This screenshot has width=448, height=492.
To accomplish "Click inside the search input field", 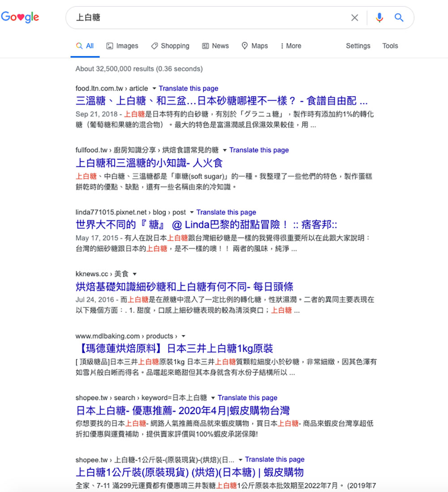I will coord(179,17).
